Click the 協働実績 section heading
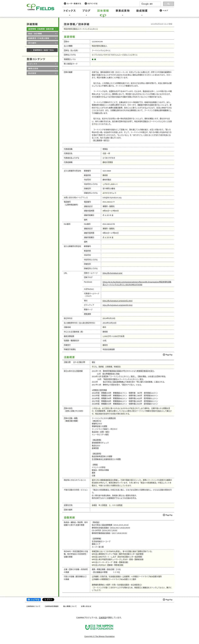199x644 pixels. click(x=69, y=518)
